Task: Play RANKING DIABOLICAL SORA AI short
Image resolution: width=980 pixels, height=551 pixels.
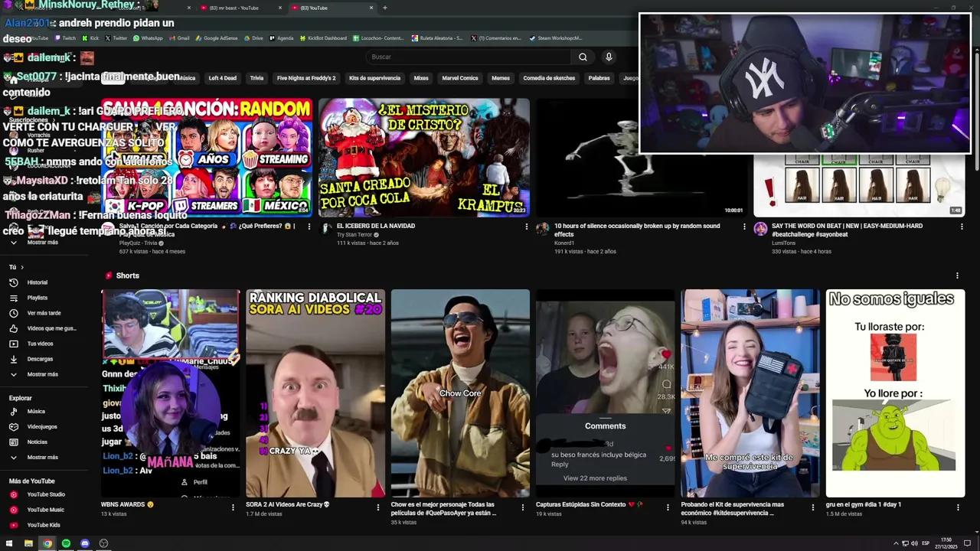Action: [x=315, y=393]
